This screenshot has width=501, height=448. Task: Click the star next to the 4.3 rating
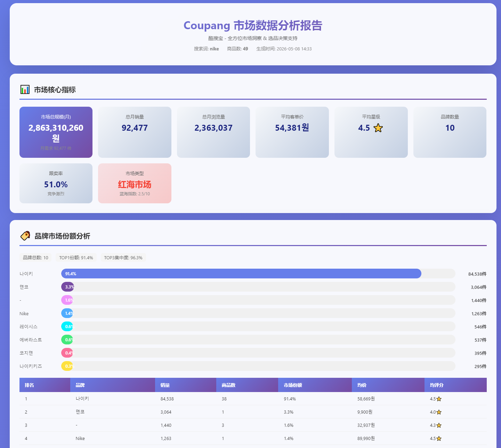tap(439, 425)
